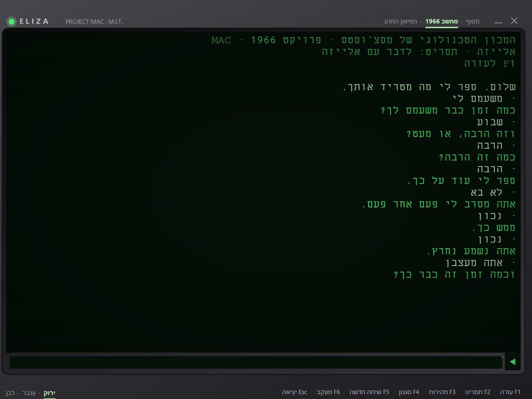Select the ירוק green color theme
This screenshot has width=532, height=399.
tap(49, 393)
